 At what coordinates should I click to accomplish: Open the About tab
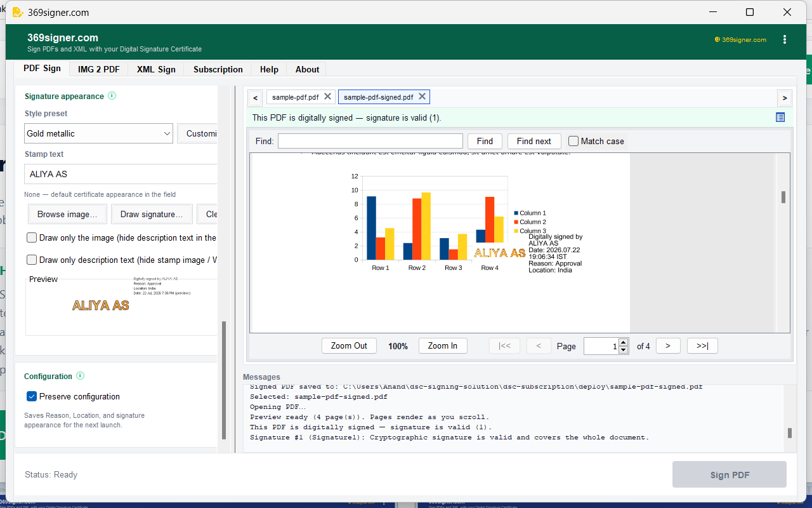click(307, 69)
